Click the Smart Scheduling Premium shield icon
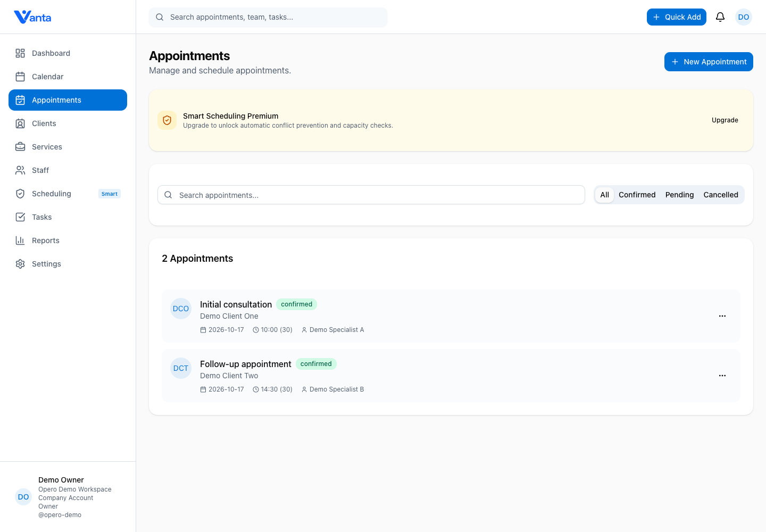The width and height of the screenshot is (766, 532). click(x=167, y=120)
